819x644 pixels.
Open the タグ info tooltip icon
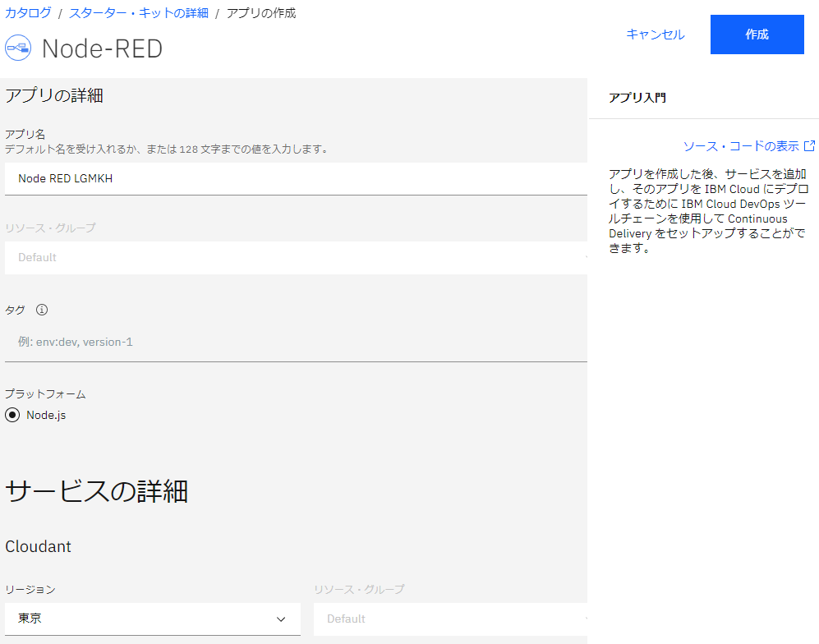click(42, 310)
